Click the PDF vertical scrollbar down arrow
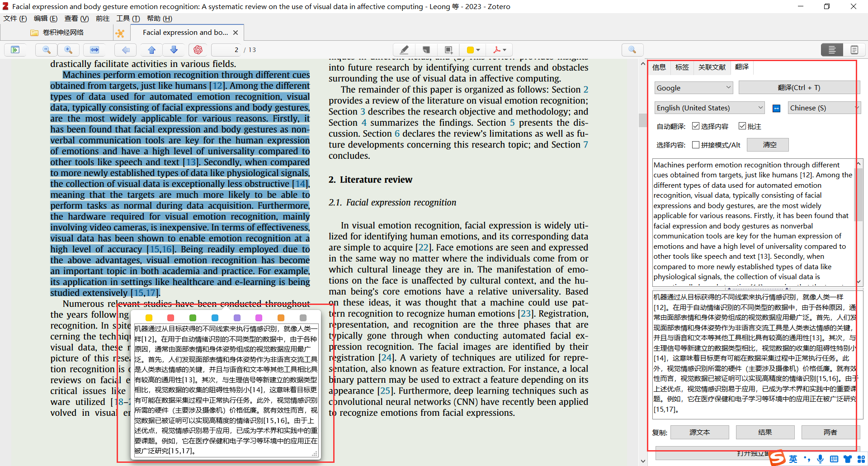This screenshot has height=466, width=868. (x=643, y=461)
